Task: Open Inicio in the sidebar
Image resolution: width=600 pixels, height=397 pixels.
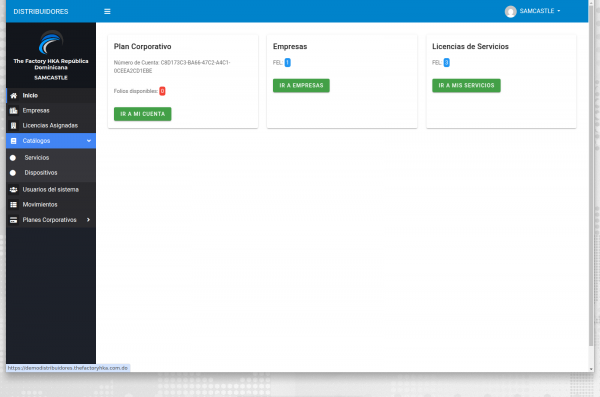Action: pyautogui.click(x=51, y=96)
